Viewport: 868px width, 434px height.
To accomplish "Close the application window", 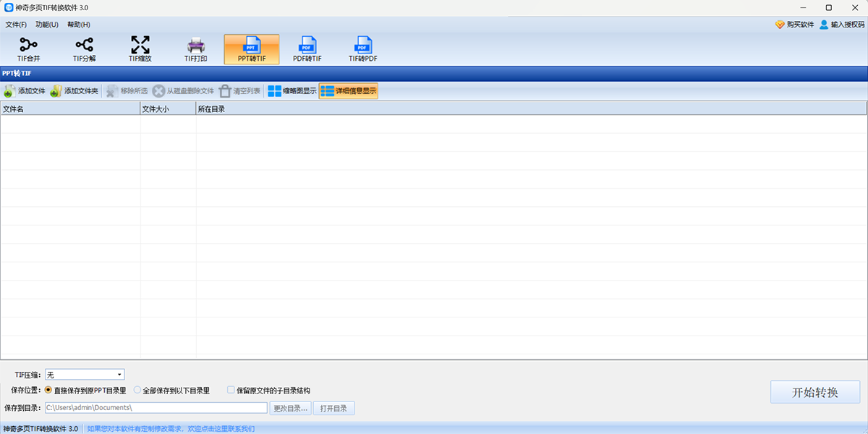I will [854, 7].
